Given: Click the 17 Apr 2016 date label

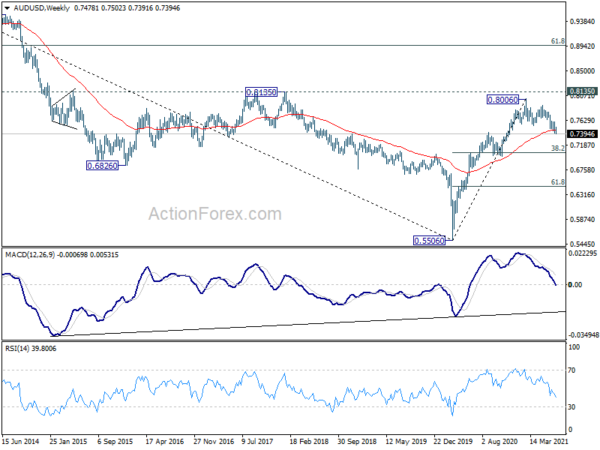Looking at the screenshot, I should point(165,442).
